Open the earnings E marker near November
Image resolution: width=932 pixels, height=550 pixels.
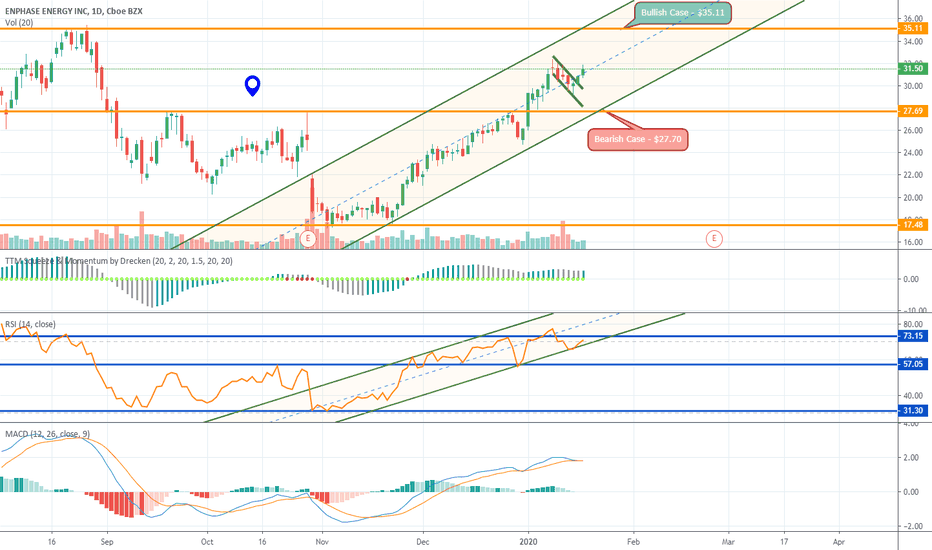(308, 239)
